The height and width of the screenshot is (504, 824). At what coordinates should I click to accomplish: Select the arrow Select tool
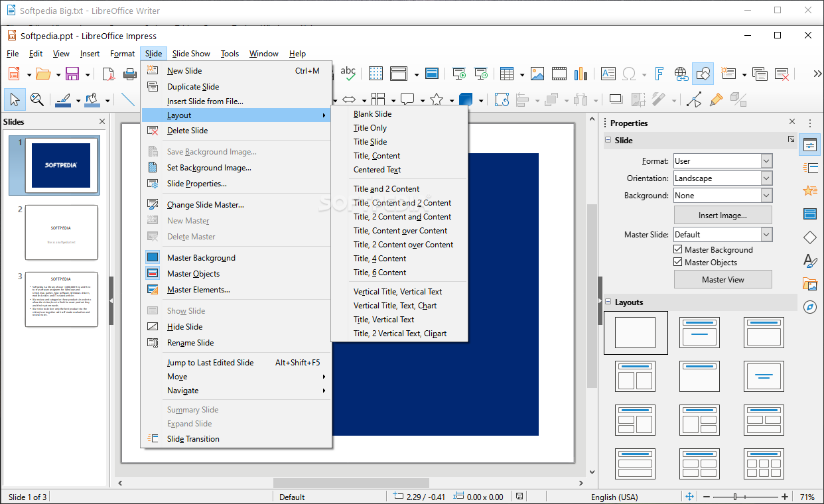click(15, 99)
